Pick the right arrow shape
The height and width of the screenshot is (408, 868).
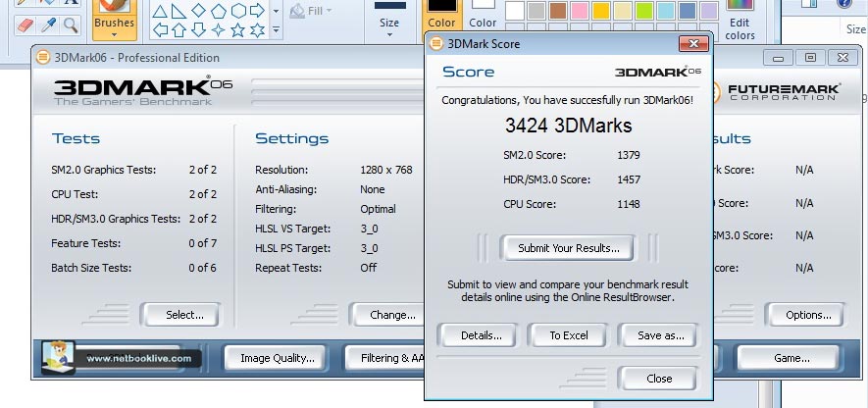coord(257,11)
